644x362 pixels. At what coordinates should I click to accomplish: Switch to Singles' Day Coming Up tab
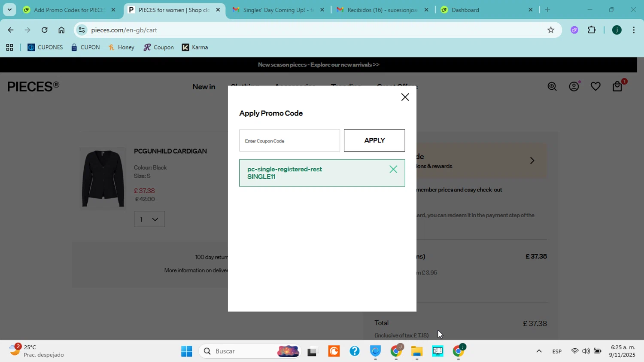278,10
